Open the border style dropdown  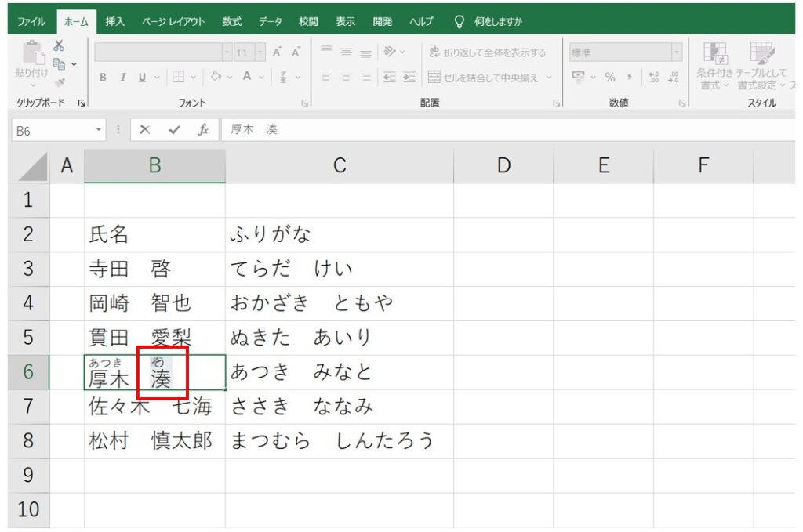(x=194, y=77)
